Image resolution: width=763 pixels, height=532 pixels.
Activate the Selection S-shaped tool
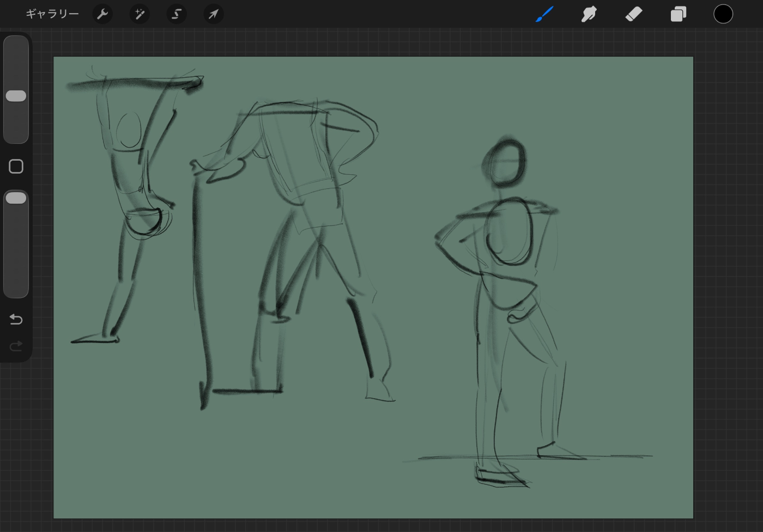pyautogui.click(x=177, y=14)
